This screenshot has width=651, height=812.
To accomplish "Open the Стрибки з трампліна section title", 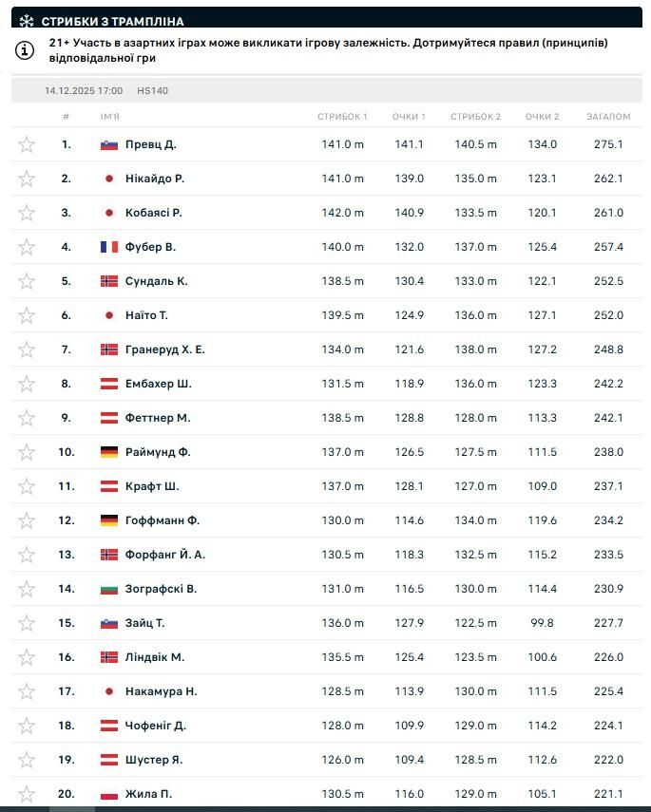I will 113,21.
